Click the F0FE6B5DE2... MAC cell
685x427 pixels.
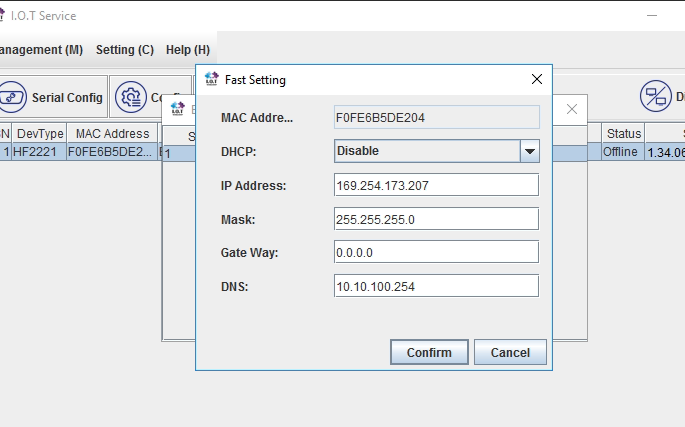[112, 152]
